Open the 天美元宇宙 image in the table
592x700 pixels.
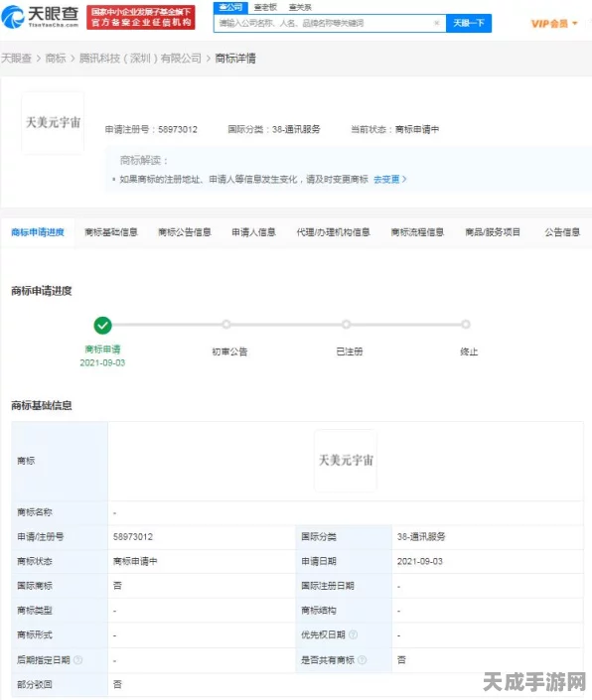[346, 461]
